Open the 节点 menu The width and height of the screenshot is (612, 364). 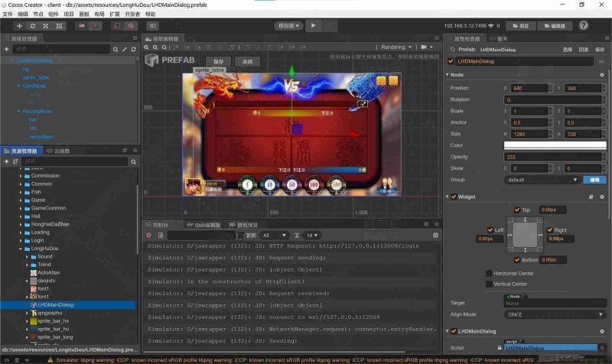pos(37,14)
